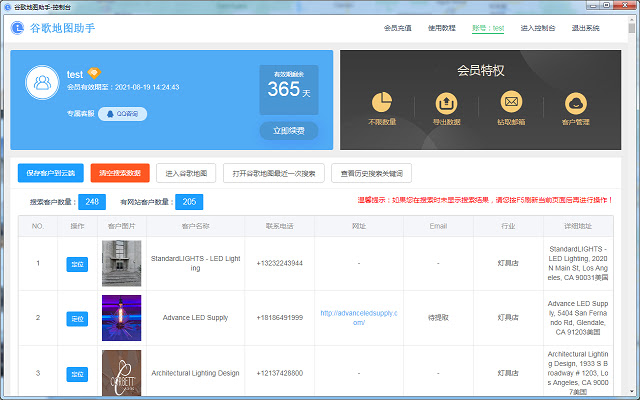
Task: Click the blue 保存客户到云端 button
Action: 51,173
